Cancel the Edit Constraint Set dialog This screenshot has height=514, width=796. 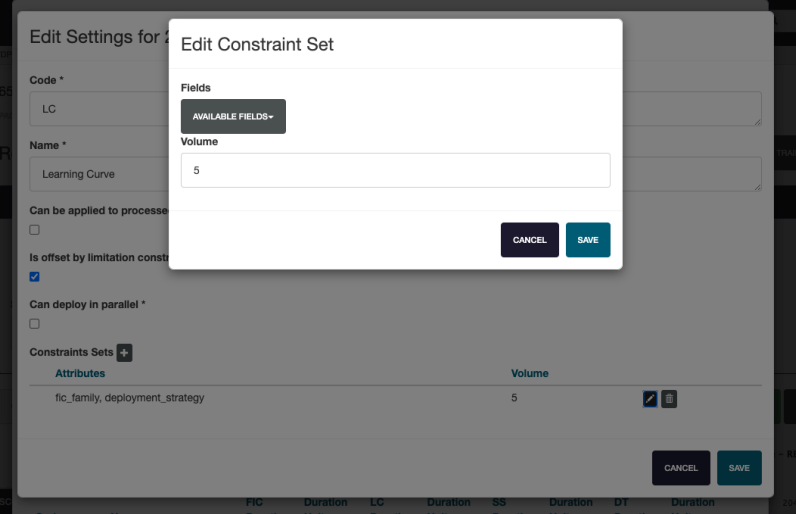pyautogui.click(x=529, y=240)
